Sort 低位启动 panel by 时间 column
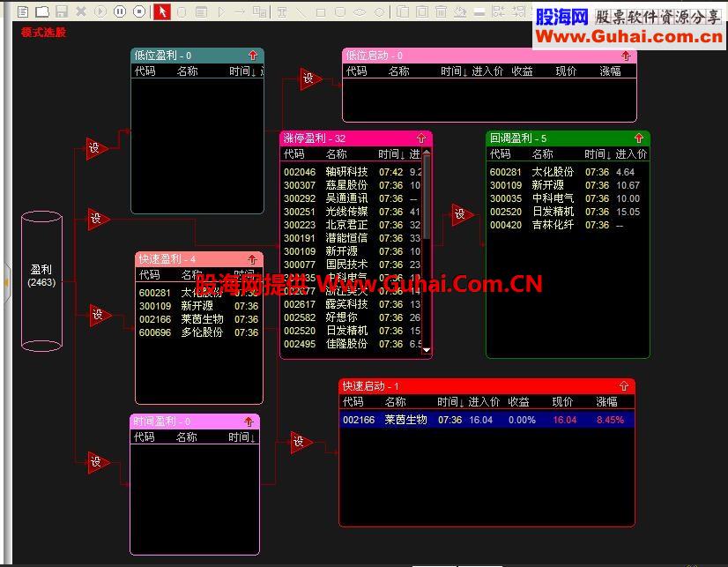 click(454, 71)
